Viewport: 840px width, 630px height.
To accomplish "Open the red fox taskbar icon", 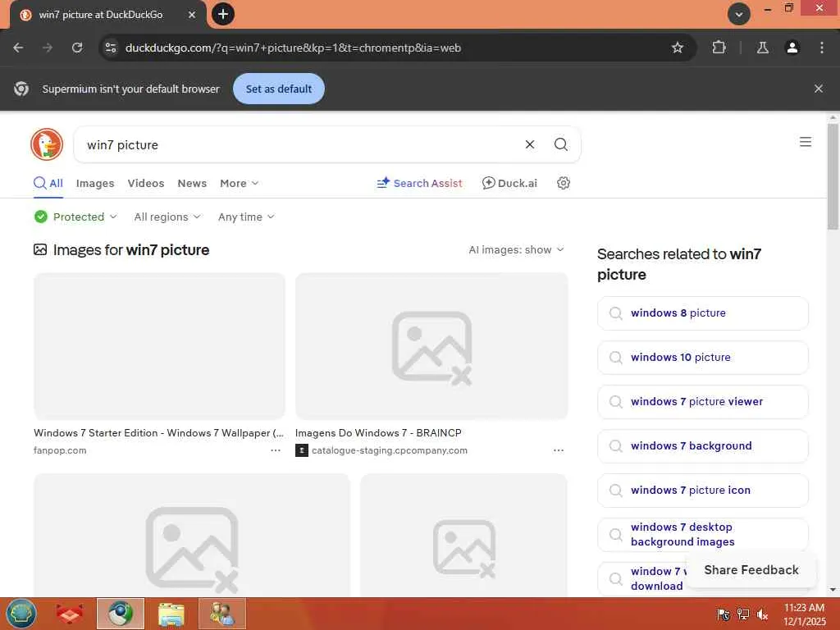I will [70, 614].
